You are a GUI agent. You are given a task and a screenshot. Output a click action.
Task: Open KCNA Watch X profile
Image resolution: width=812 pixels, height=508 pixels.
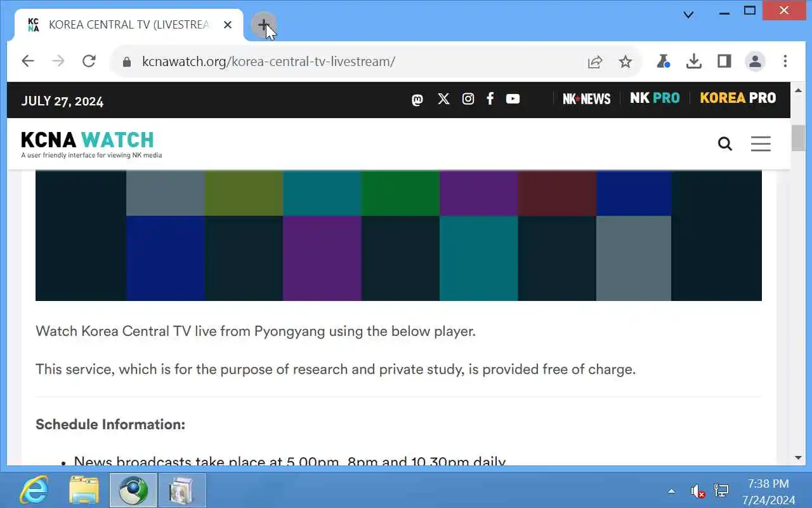click(443, 98)
